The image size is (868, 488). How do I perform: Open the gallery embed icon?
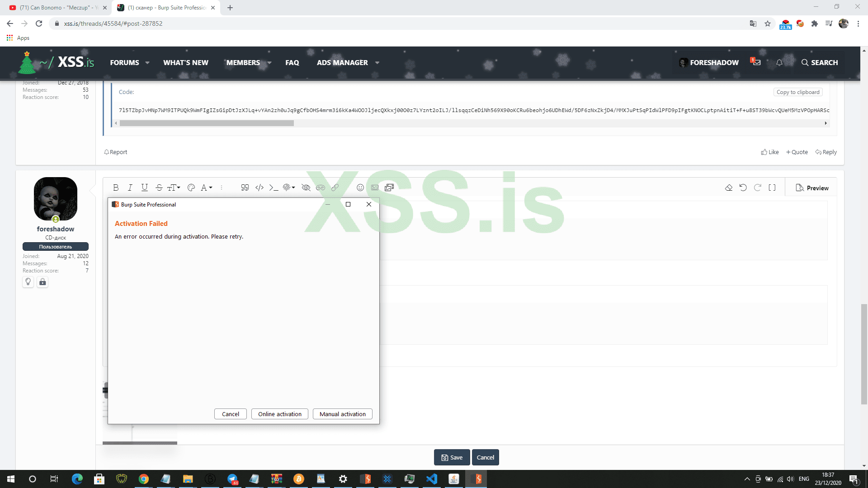pos(390,188)
